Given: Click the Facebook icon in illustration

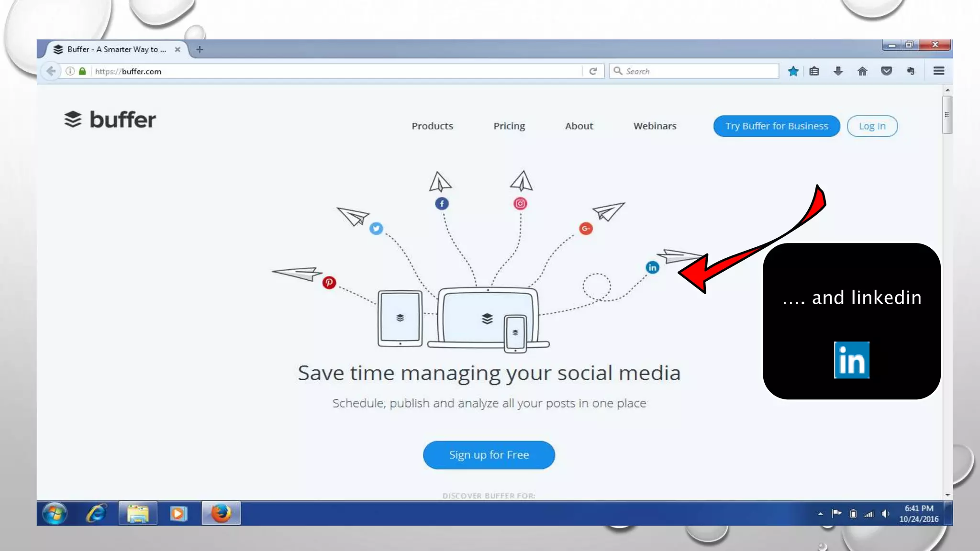Looking at the screenshot, I should [x=442, y=204].
